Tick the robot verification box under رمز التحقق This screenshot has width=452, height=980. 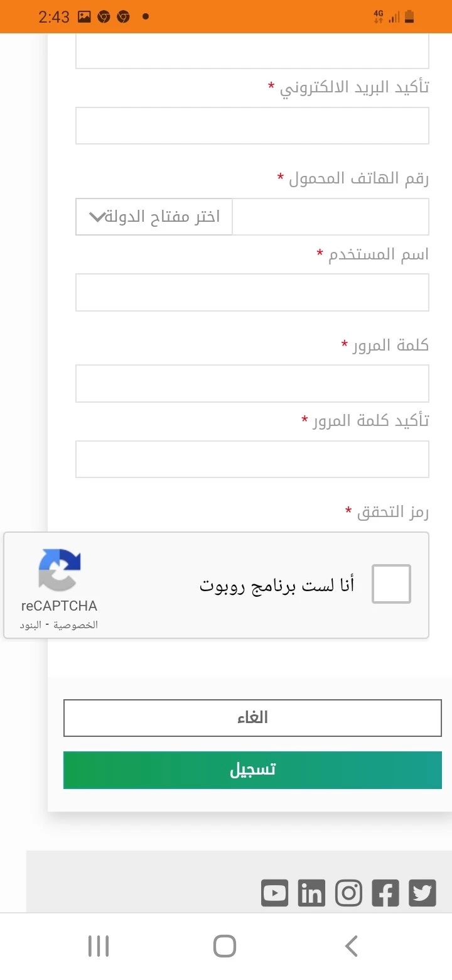tap(391, 583)
